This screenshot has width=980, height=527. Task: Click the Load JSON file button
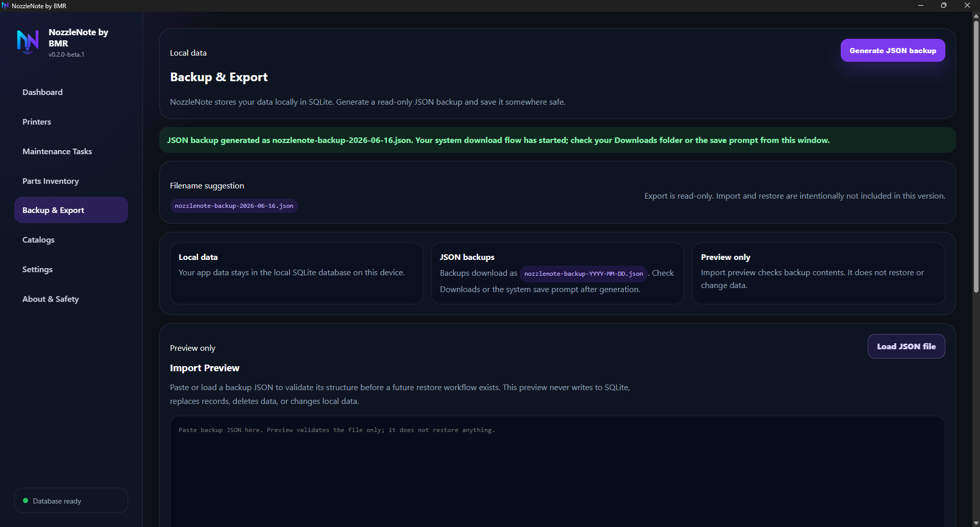(906, 346)
